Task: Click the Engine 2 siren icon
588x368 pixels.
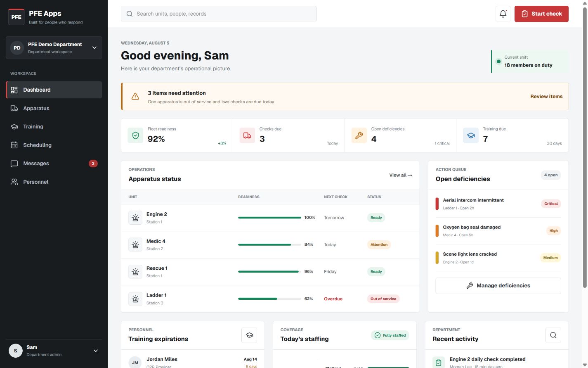Action: pyautogui.click(x=135, y=218)
